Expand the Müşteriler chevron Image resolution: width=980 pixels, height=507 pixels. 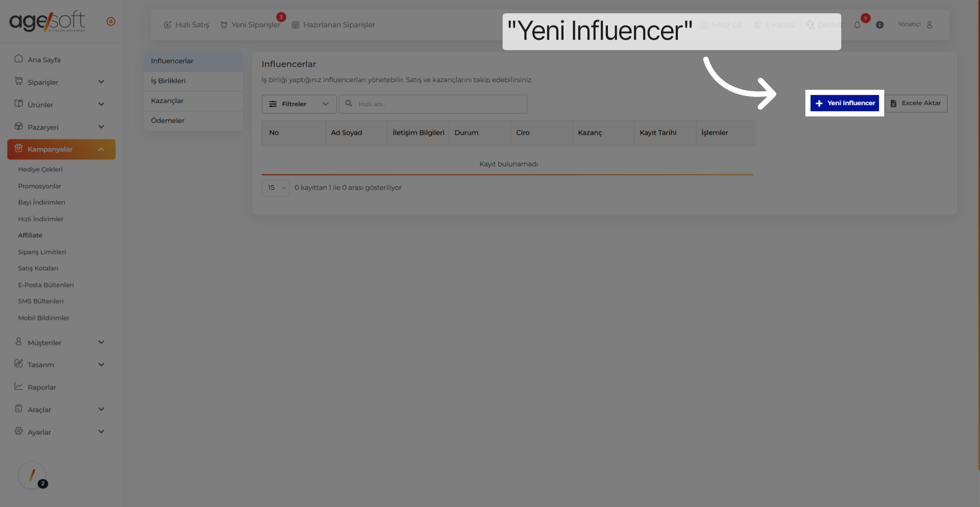tap(101, 342)
